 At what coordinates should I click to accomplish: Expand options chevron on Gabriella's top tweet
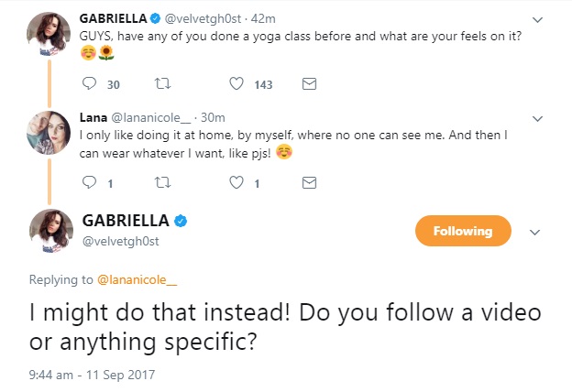click(537, 19)
